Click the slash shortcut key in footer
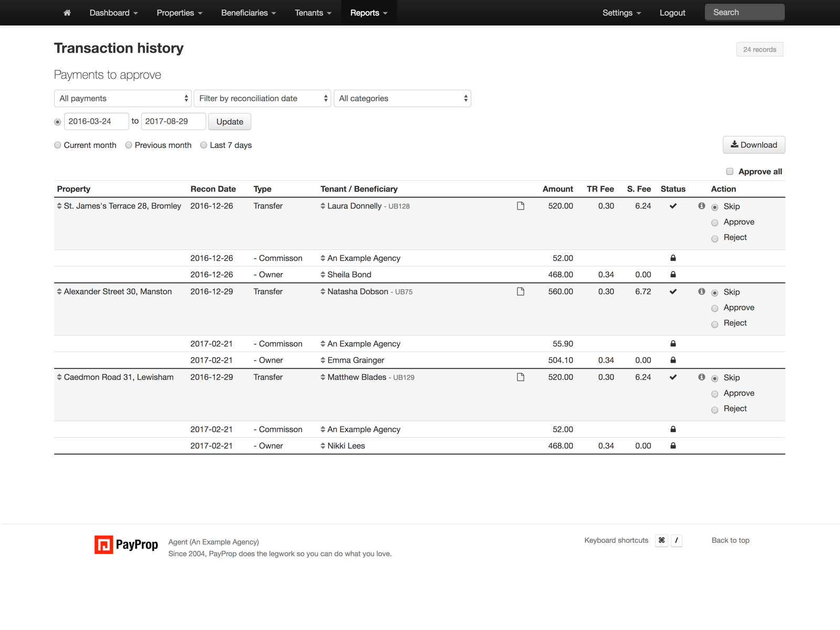Viewport: 840px width, 630px height. click(x=676, y=540)
